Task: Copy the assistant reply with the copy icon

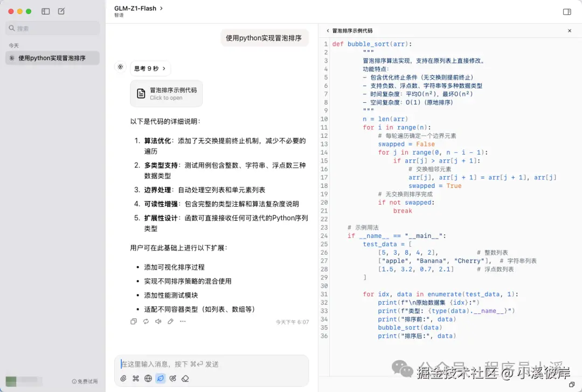Action: pos(134,321)
